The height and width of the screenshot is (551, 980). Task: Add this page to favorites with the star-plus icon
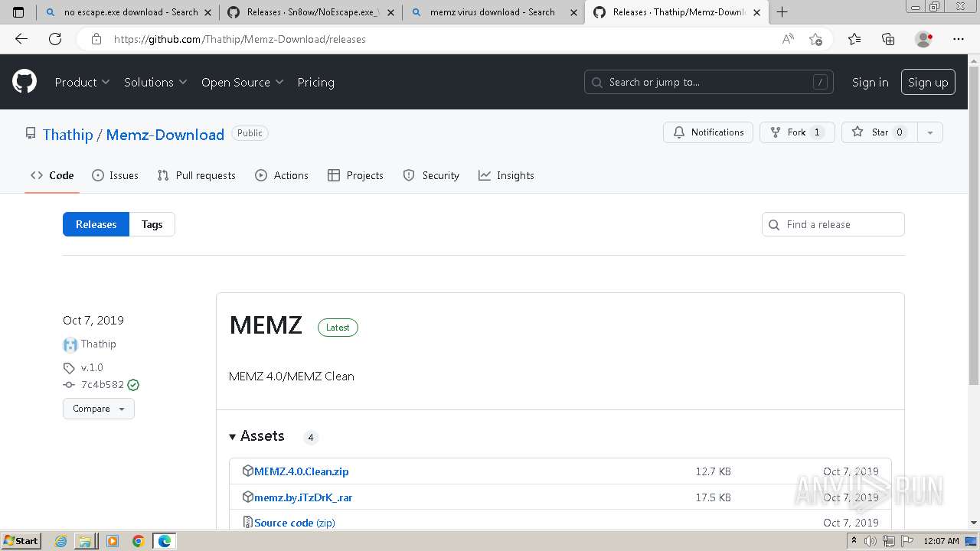tap(815, 39)
